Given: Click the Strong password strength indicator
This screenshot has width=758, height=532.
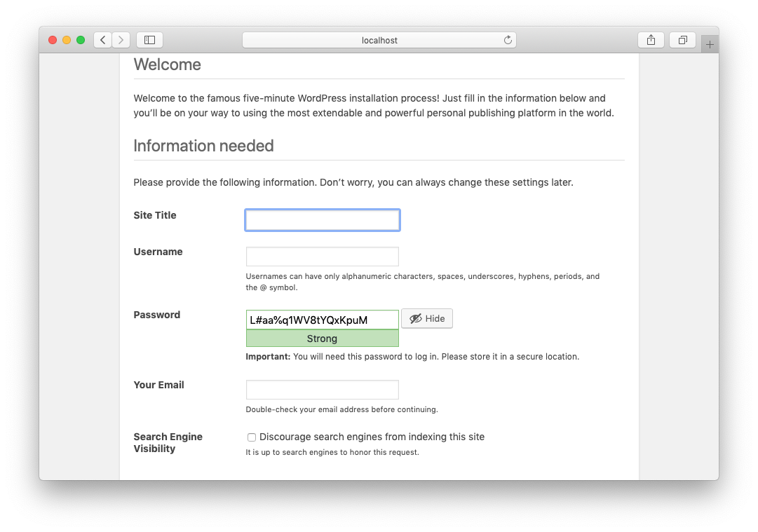Looking at the screenshot, I should [323, 339].
